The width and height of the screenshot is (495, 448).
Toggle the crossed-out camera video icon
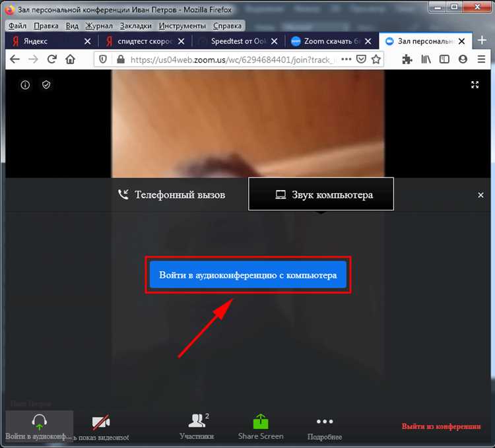pos(101,422)
